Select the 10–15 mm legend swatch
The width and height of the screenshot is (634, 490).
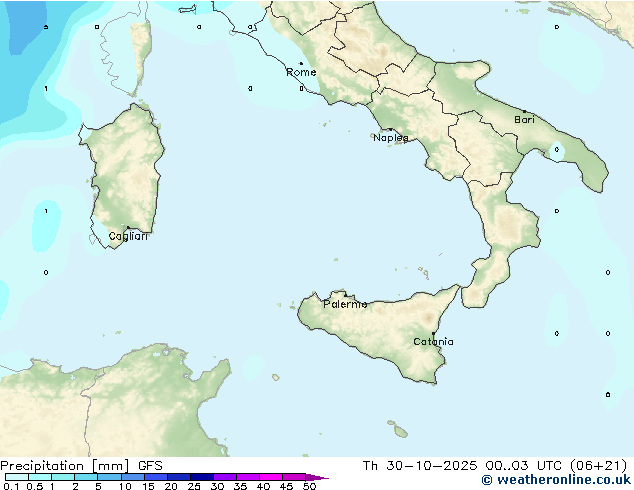coord(132,477)
